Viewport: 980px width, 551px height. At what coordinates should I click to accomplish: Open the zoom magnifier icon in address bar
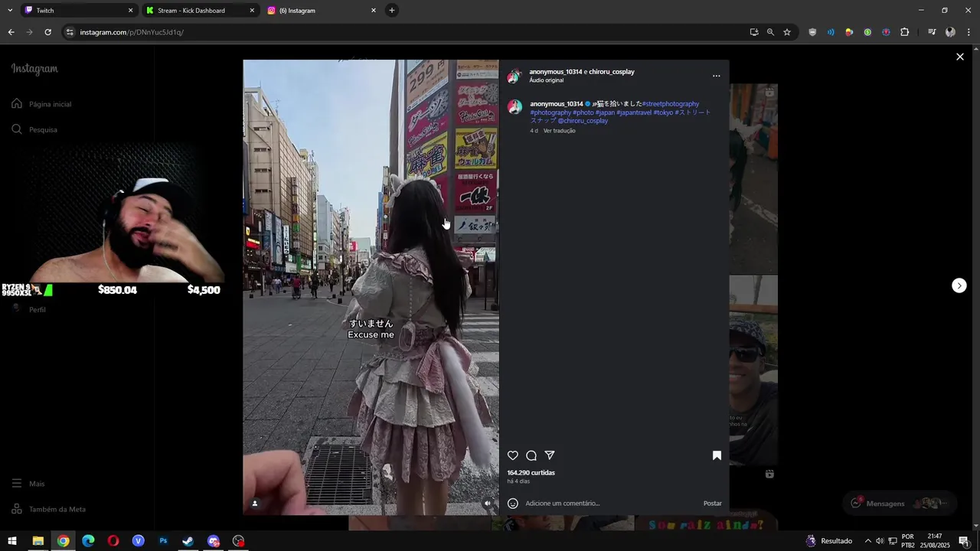tap(770, 32)
